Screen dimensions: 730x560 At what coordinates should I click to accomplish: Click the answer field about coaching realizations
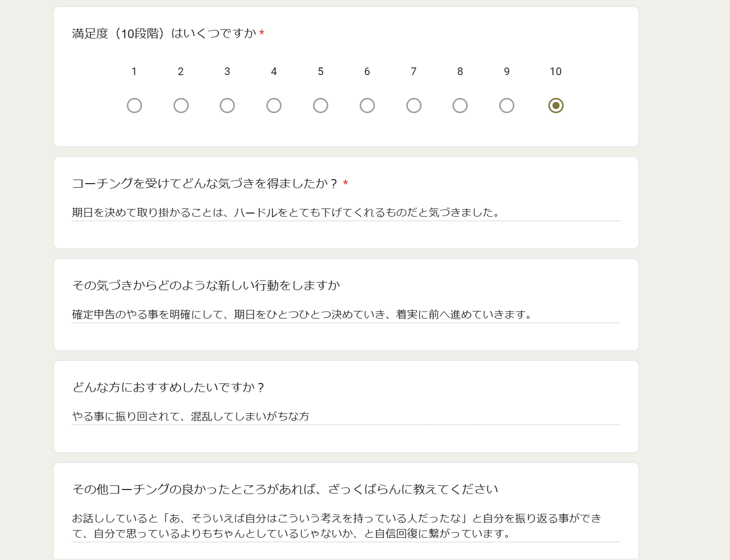pos(346,213)
